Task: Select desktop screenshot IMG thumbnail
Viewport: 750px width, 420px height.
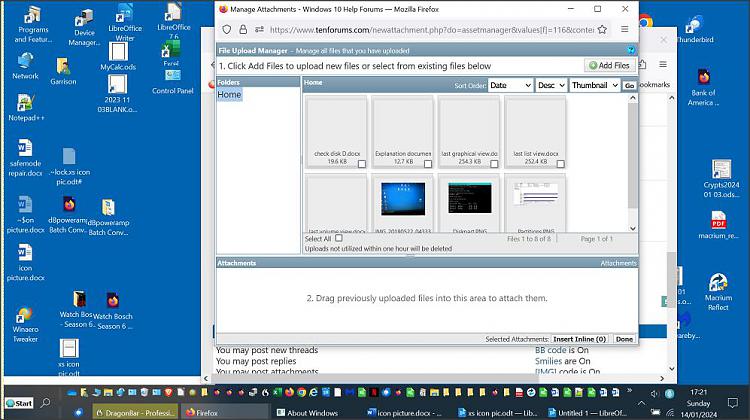Action: pos(403,199)
